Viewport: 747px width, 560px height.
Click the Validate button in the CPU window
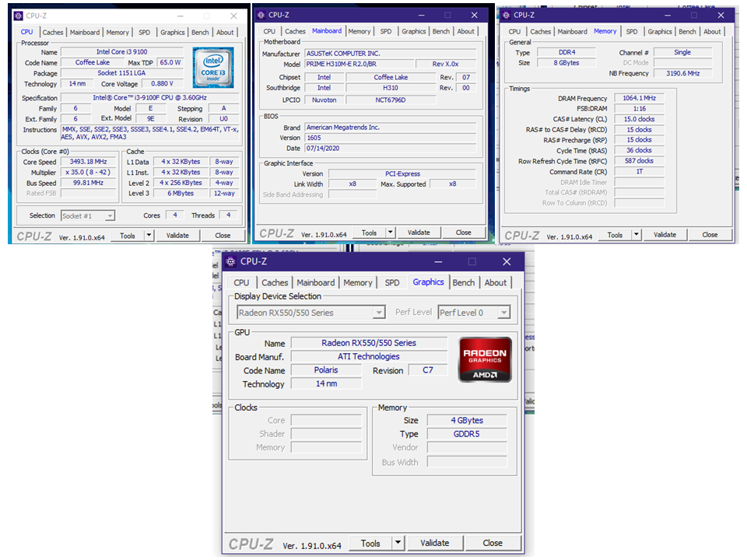[177, 235]
